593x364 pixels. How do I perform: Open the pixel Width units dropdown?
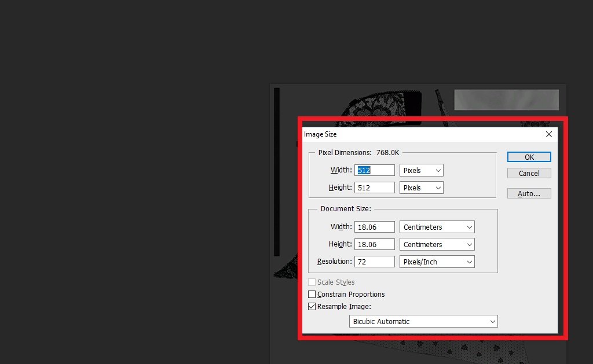422,170
